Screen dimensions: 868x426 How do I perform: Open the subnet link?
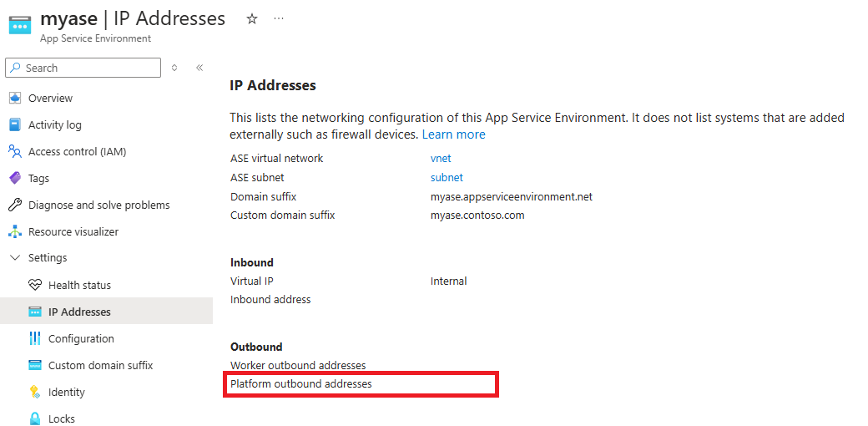click(x=447, y=178)
